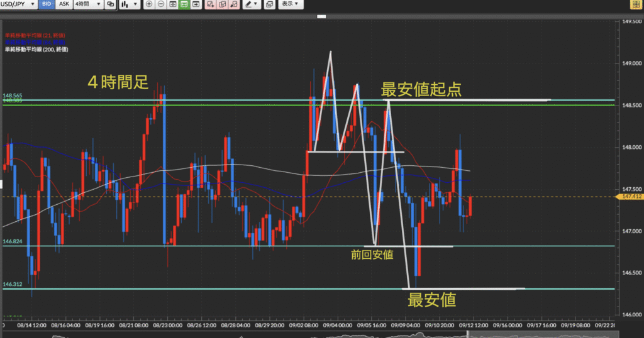Select the blue moving average indicator label
Screen dimensions: 644x338
point(35,42)
